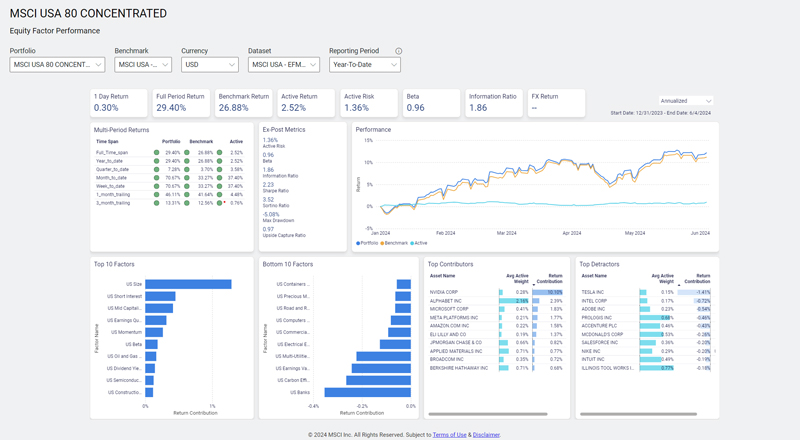Open the Reporting Period Year-To-Date dropdown
Screen dimensions: 800x440
coord(365,65)
